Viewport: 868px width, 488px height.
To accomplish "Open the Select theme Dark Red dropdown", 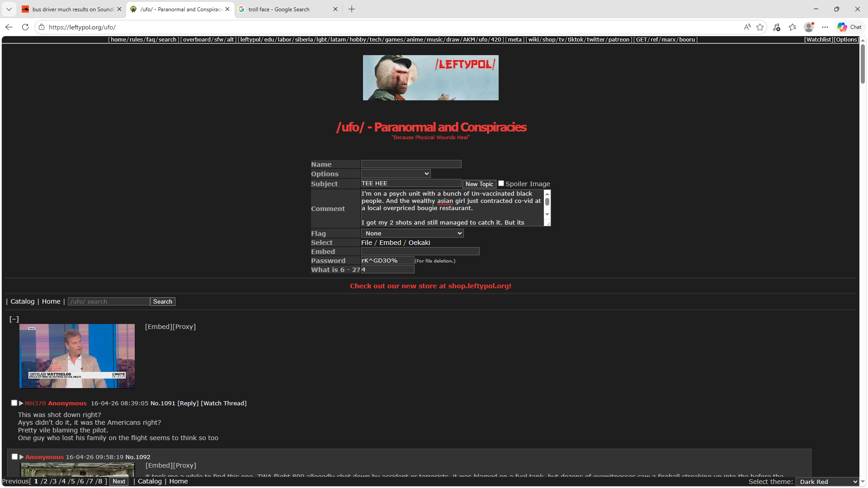I will pyautogui.click(x=827, y=482).
